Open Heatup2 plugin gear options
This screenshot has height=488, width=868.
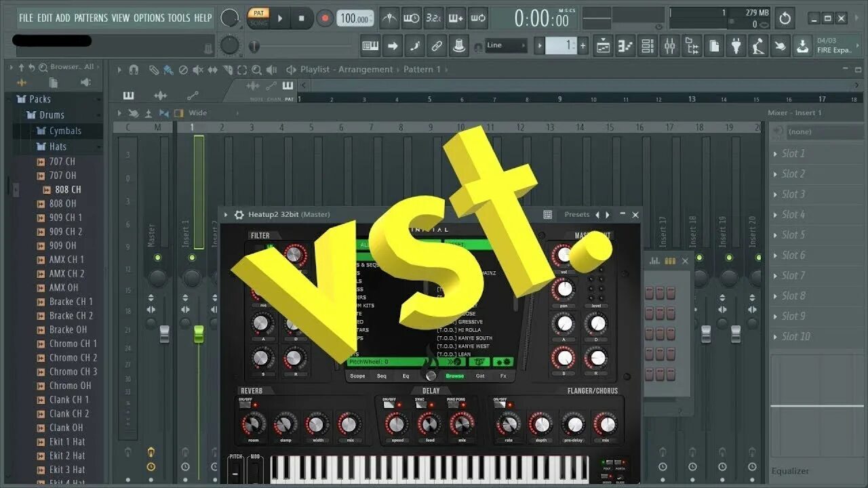pos(239,215)
